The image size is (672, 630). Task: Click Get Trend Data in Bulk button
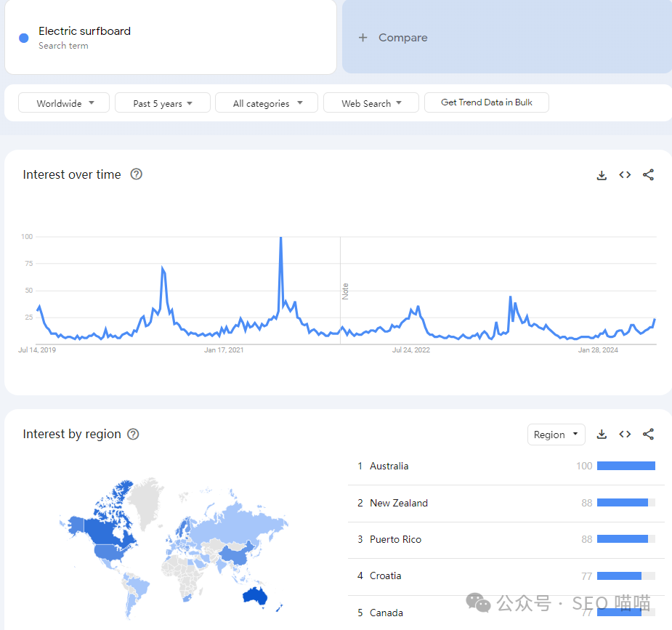click(x=486, y=102)
